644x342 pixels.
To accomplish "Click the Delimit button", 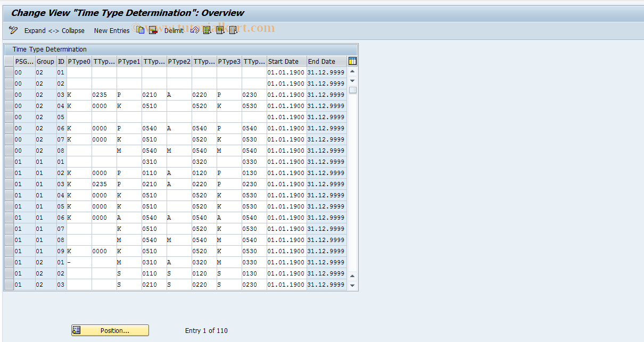I will tap(174, 31).
